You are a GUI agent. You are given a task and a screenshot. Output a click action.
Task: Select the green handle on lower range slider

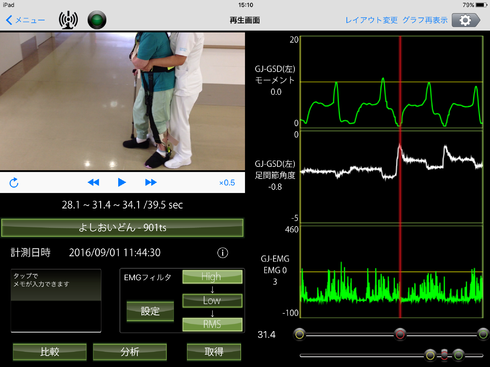(458, 355)
